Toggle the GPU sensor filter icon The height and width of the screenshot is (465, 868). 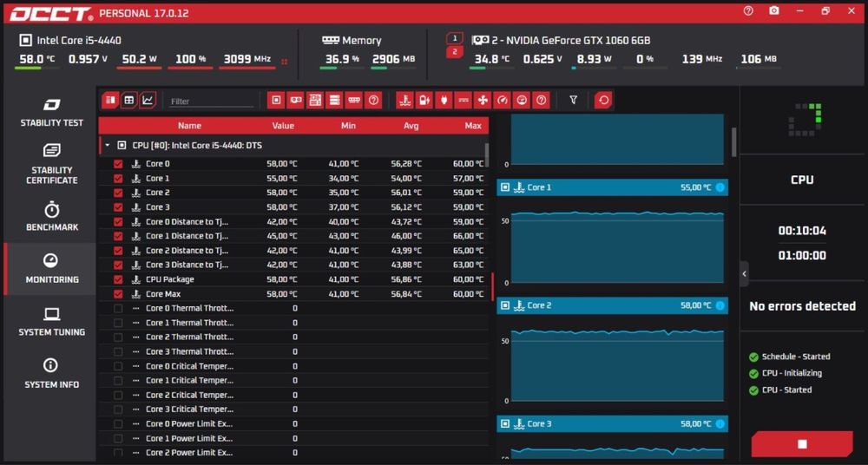296,100
